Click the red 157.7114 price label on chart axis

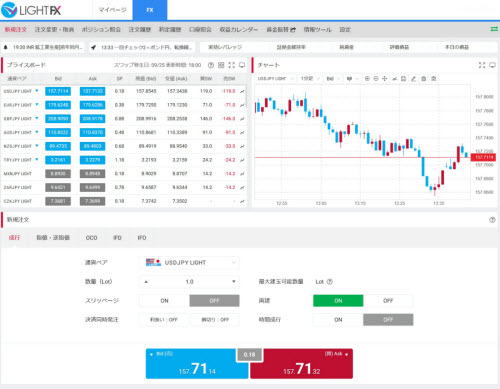pos(484,157)
